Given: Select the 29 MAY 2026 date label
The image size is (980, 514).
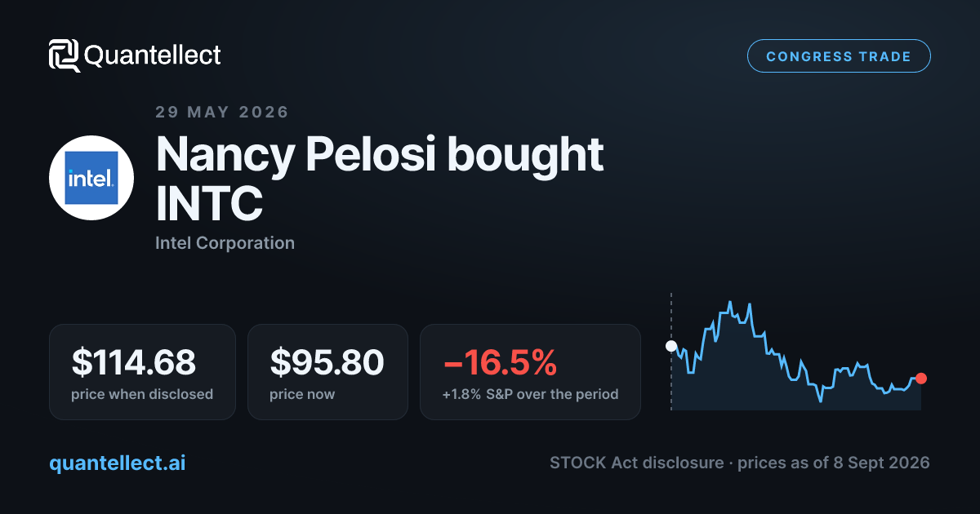Looking at the screenshot, I should (222, 112).
